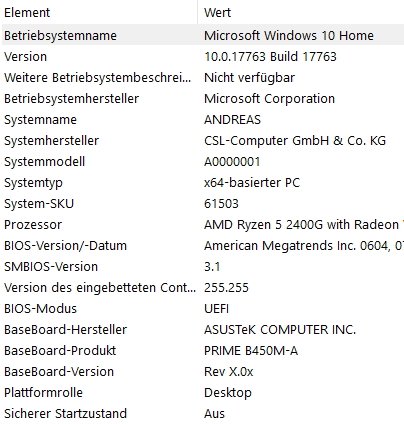Click the Wert column header
Screen dimensions: 404x424
point(301,13)
